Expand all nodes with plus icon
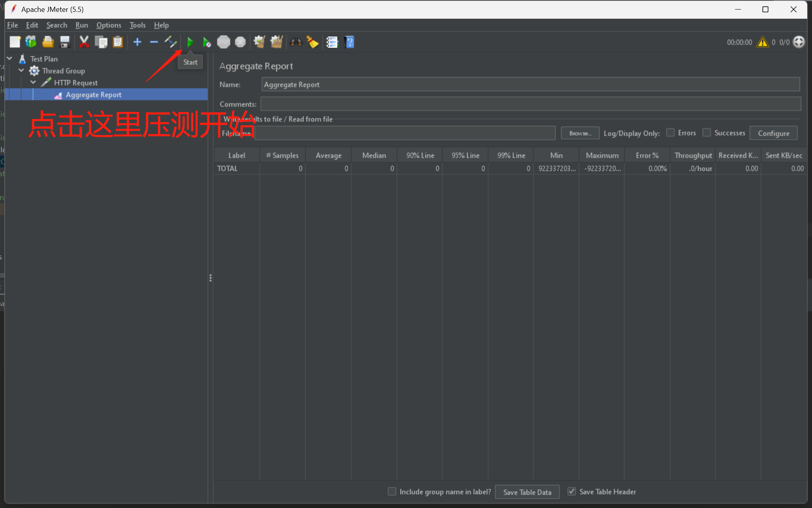This screenshot has height=508, width=812. click(x=137, y=42)
